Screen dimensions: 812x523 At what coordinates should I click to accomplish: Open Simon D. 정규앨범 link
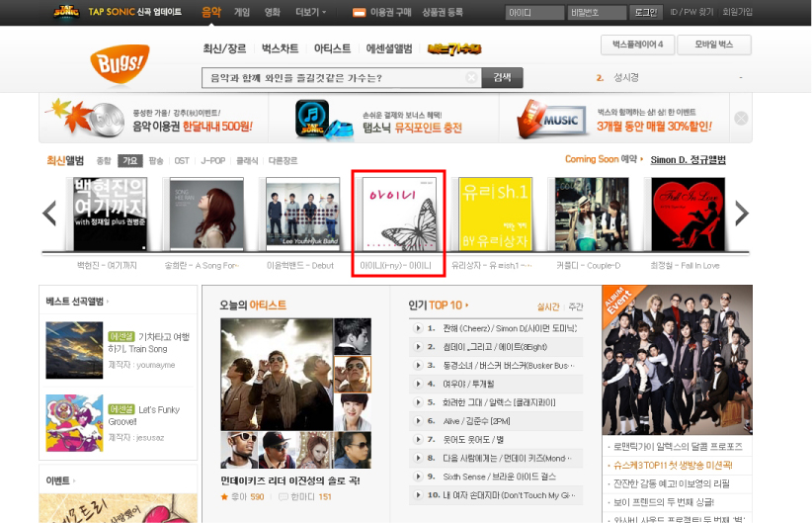[688, 159]
